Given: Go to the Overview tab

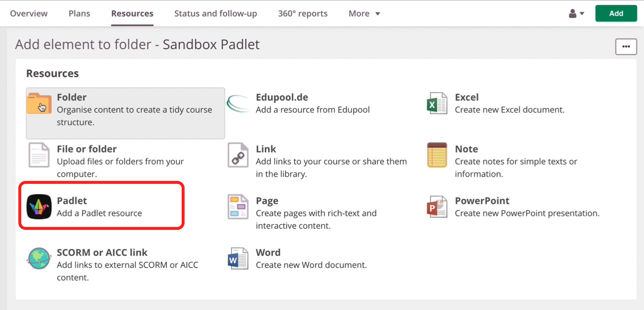Looking at the screenshot, I should (x=29, y=13).
